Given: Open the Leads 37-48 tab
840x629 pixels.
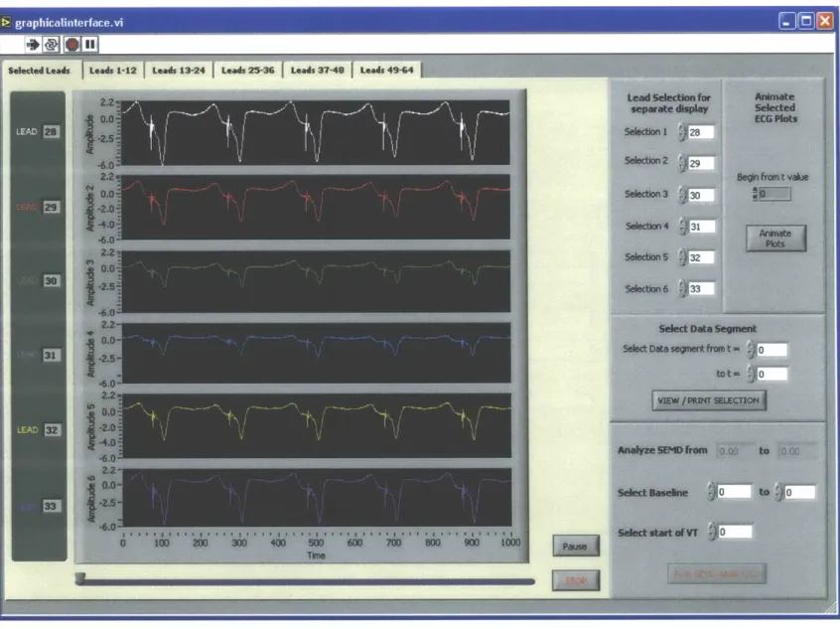Looking at the screenshot, I should [317, 71].
